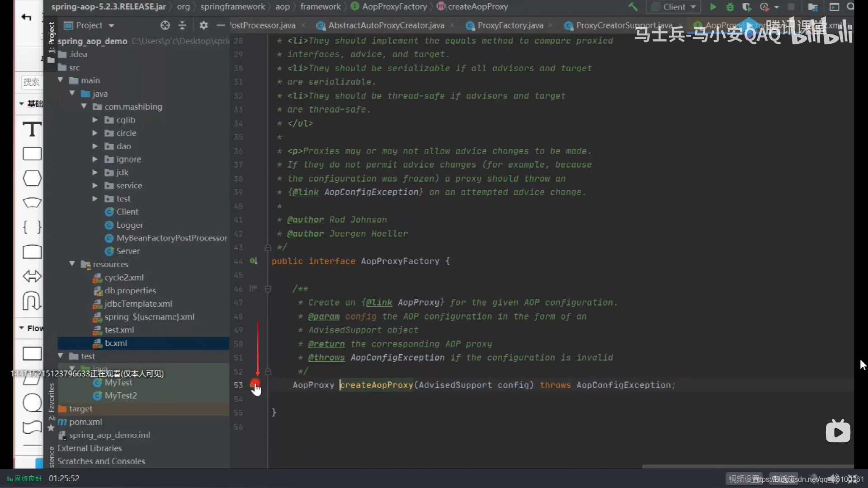This screenshot has width=868, height=488.
Task: Collapse the Flow shapes section
Action: (x=21, y=328)
